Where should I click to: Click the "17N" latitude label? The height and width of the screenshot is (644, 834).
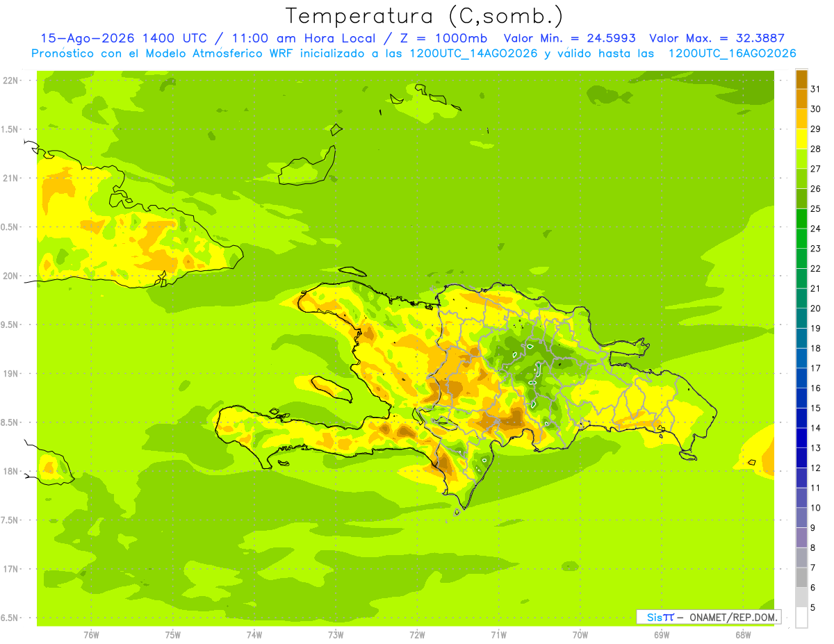tap(10, 569)
